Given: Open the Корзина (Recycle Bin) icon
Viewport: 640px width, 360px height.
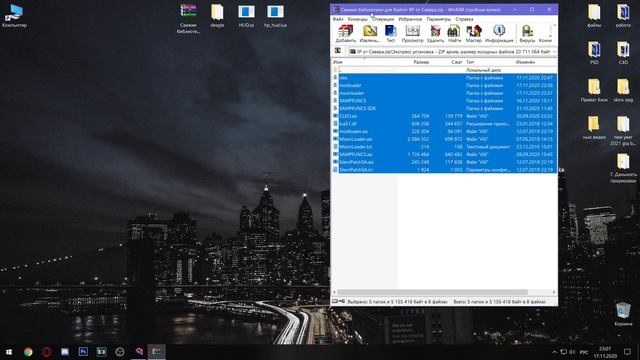Looking at the screenshot, I should [623, 314].
